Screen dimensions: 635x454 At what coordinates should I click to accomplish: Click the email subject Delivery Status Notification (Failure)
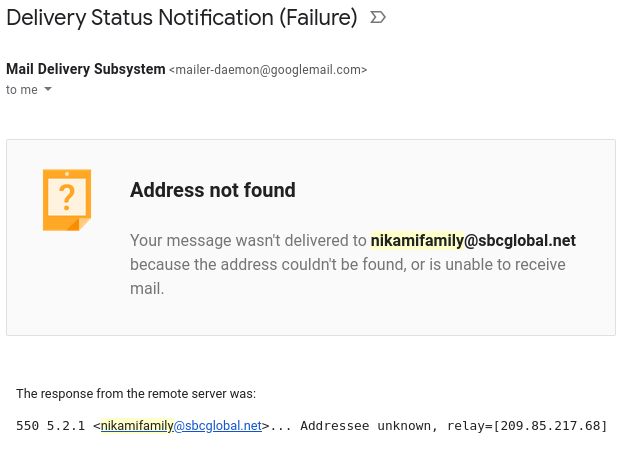point(182,17)
